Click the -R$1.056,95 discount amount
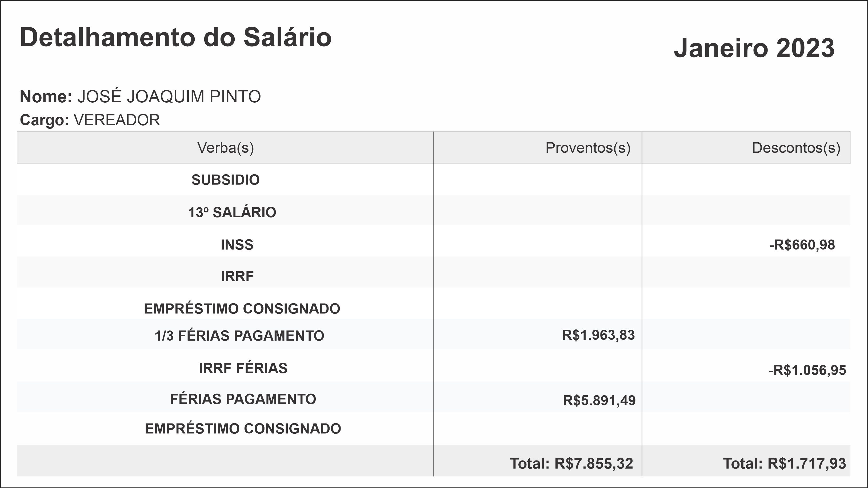 [807, 370]
